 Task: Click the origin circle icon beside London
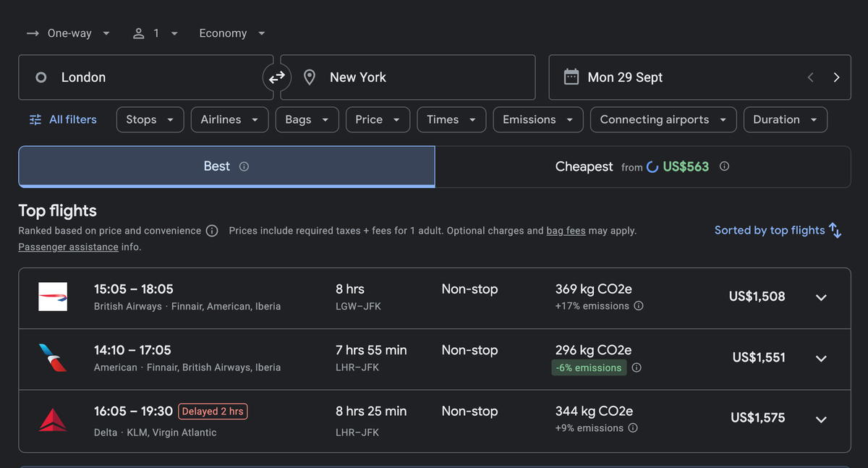41,77
